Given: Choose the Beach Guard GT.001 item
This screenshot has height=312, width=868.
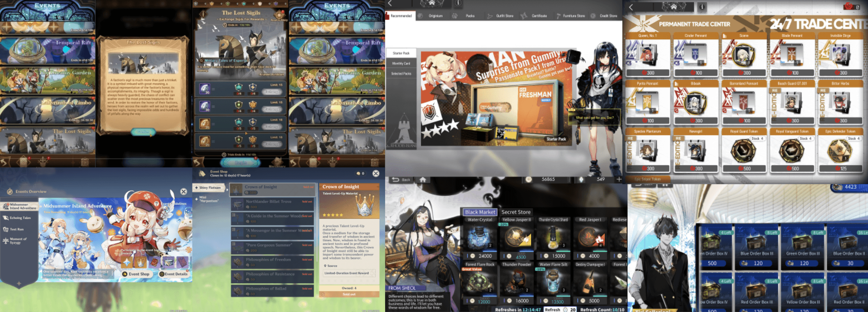Looking at the screenshot, I should coord(792,102).
